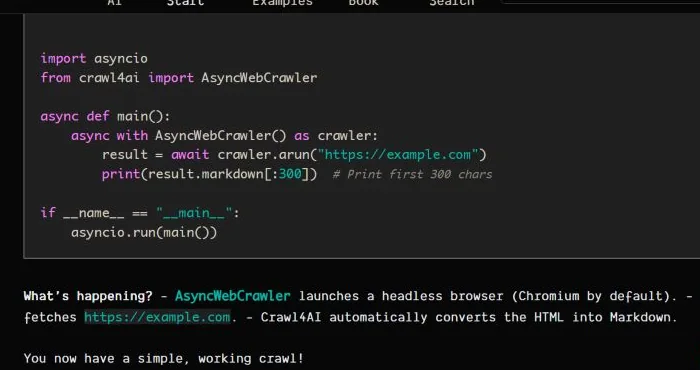
Task: Click the bold 'What's happening?' text
Action: click(88, 296)
